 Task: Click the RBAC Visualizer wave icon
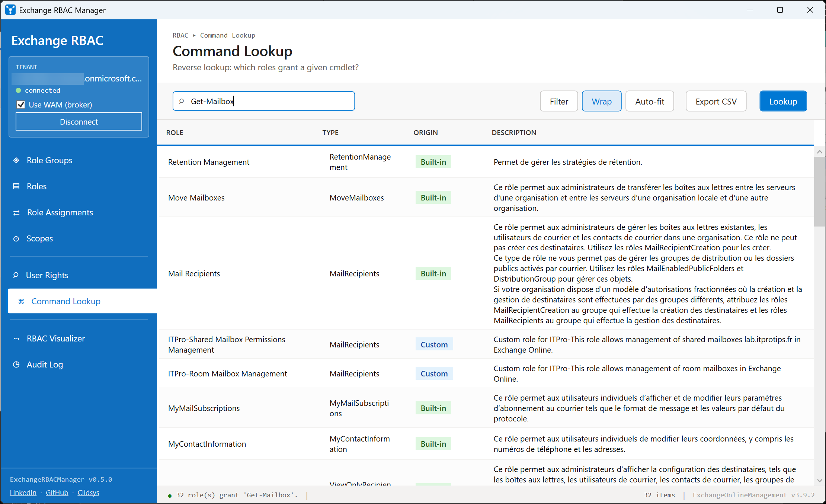pyautogui.click(x=16, y=339)
